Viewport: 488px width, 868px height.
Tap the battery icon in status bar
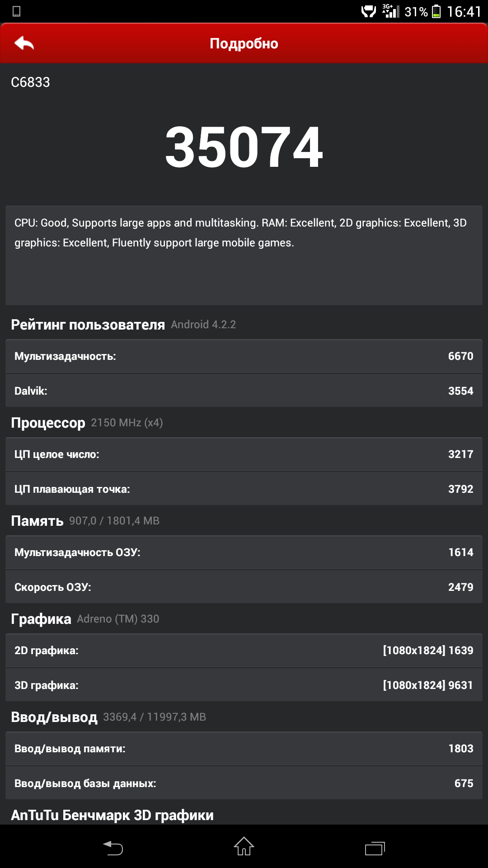[436, 11]
